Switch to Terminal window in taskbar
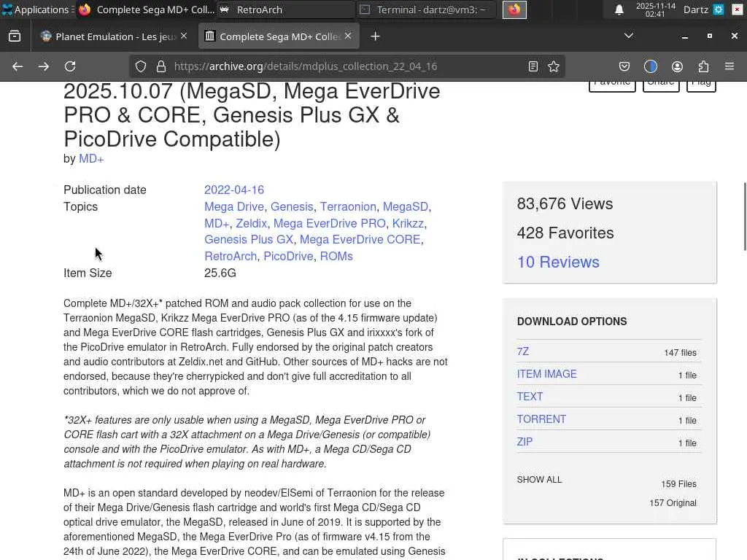Viewport: 747px width, 560px height. click(426, 9)
